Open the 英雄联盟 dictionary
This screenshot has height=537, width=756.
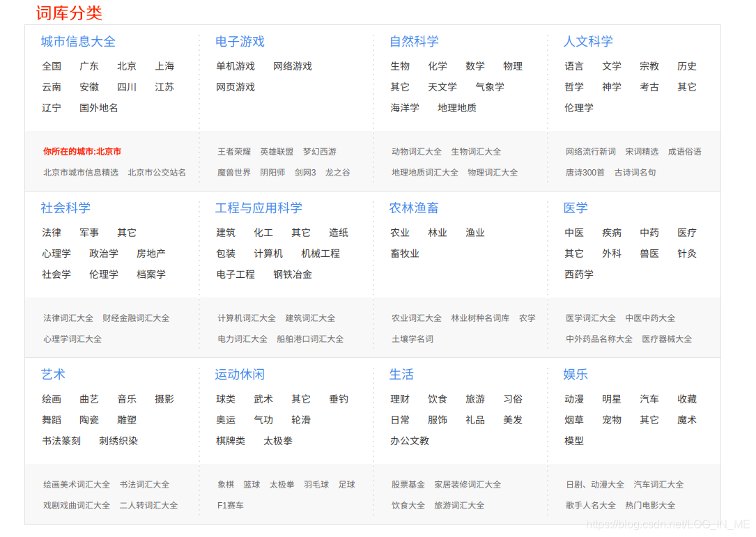coord(277,152)
